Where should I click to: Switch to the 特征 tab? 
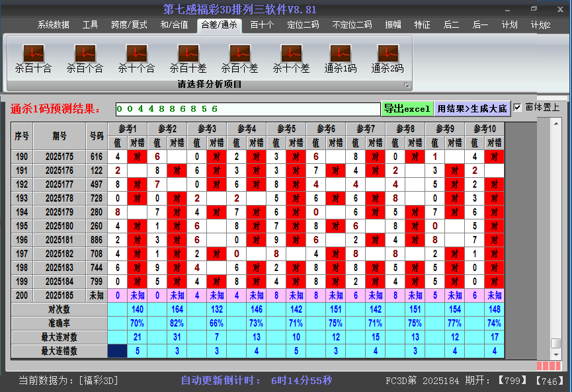click(422, 25)
